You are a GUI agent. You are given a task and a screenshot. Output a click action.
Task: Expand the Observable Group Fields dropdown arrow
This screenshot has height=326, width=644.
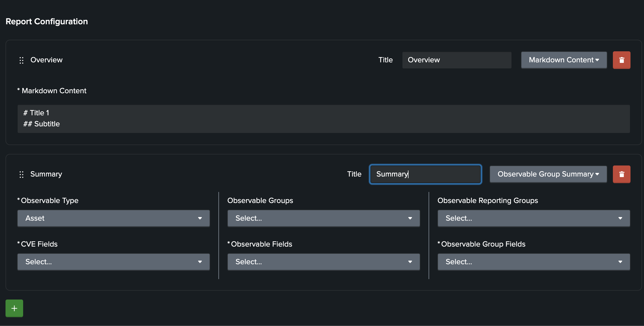[x=620, y=262]
